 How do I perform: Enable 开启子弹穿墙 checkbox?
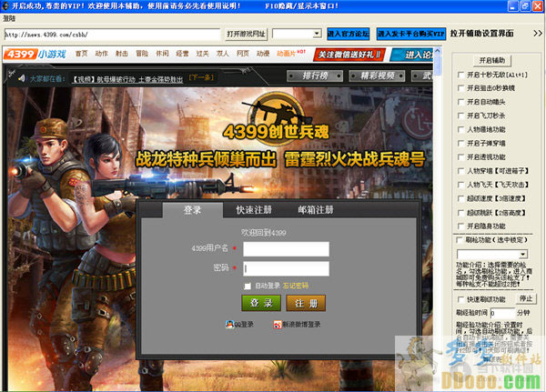pyautogui.click(x=460, y=143)
